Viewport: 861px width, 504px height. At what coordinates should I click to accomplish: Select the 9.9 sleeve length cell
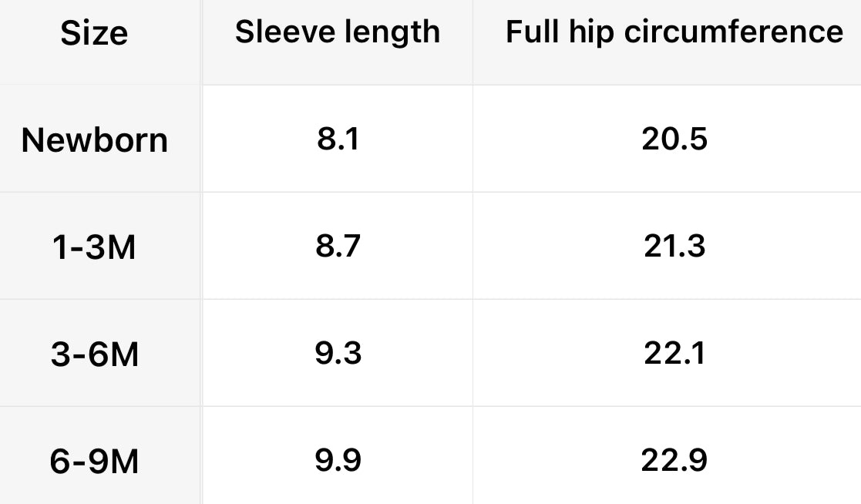338,461
